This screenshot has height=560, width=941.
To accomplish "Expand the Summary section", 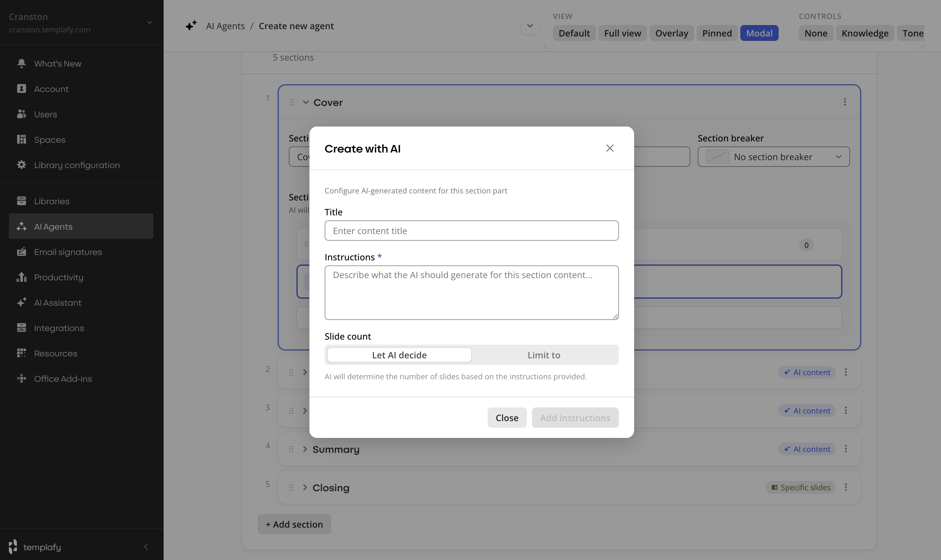I will (305, 449).
